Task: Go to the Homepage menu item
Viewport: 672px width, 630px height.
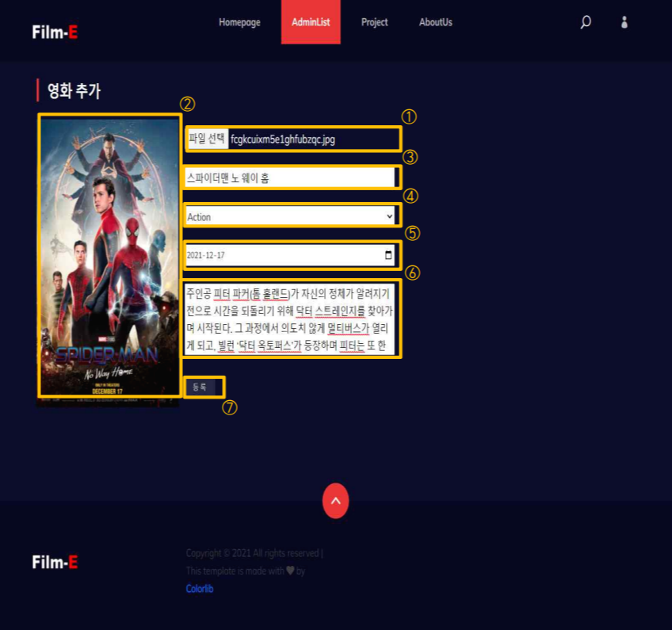Action: [x=239, y=22]
